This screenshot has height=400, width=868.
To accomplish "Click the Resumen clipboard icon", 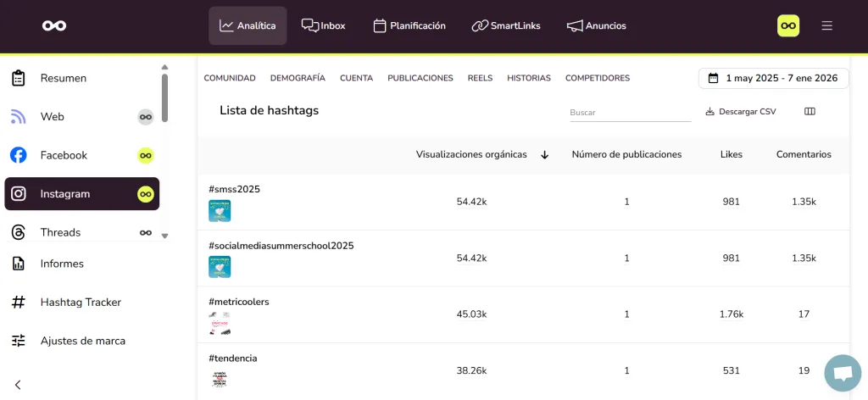I will coord(19,78).
